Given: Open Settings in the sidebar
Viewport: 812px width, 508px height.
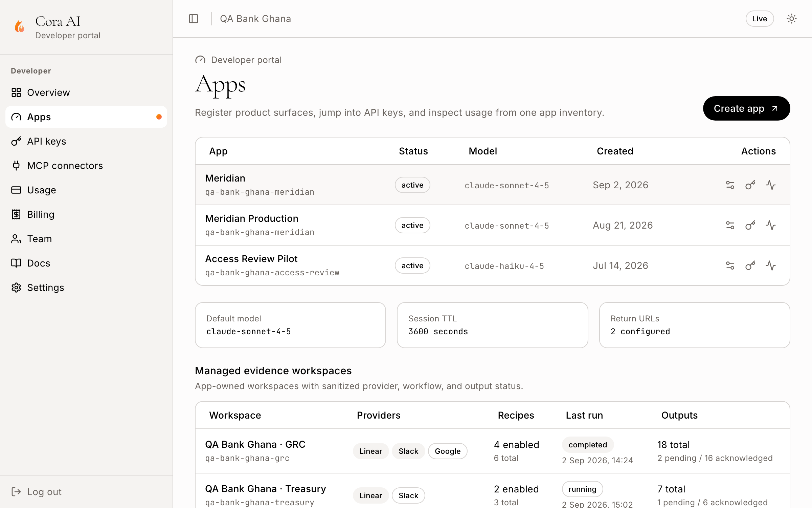Looking at the screenshot, I should click(86, 288).
